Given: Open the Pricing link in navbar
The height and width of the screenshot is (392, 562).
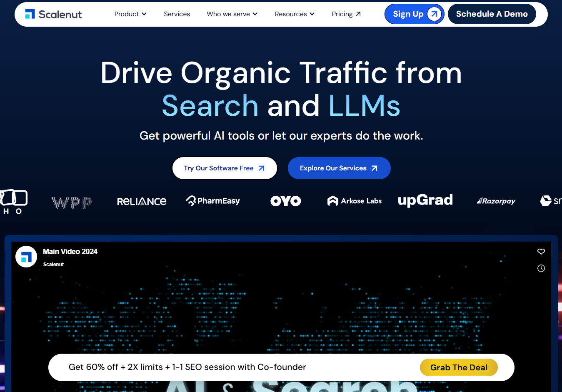Looking at the screenshot, I should click(x=346, y=14).
